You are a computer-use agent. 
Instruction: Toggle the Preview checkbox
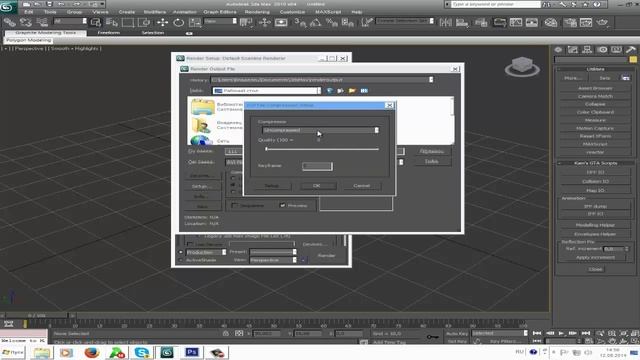click(282, 205)
